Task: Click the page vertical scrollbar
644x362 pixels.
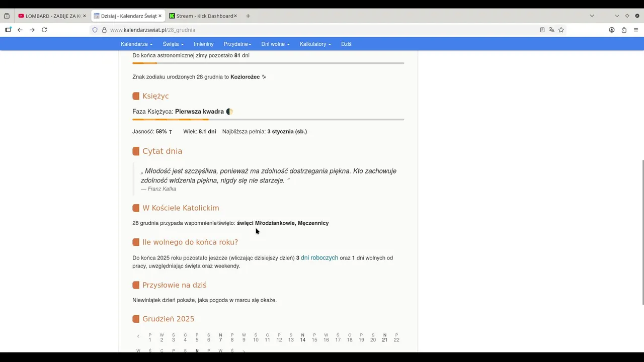Action: (x=642, y=232)
